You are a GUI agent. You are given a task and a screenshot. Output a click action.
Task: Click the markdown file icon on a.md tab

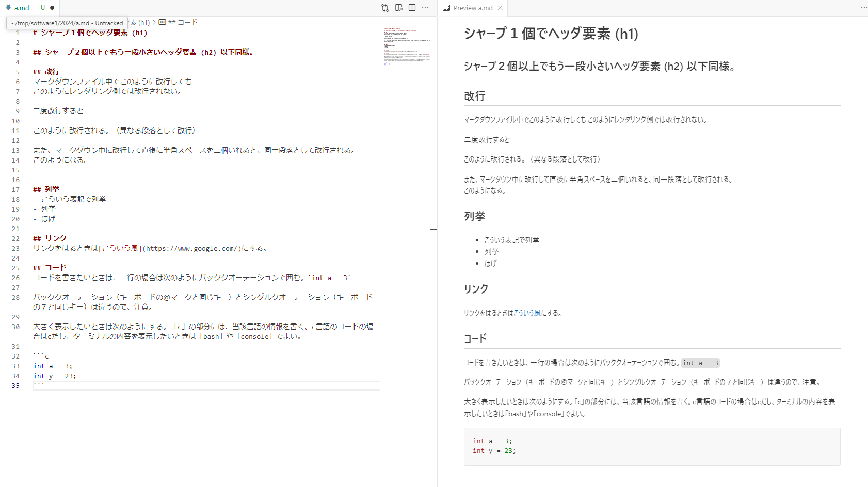tap(8, 8)
